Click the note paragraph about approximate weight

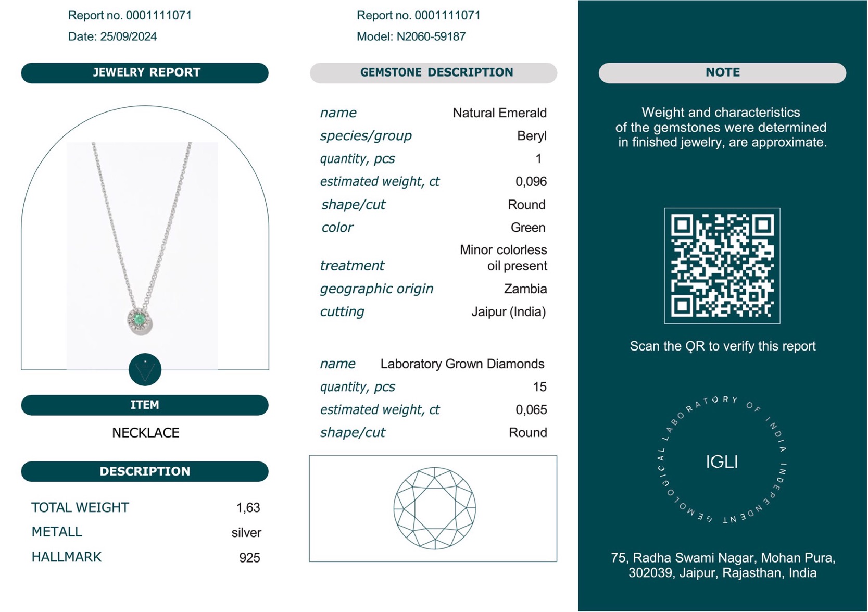tap(722, 128)
